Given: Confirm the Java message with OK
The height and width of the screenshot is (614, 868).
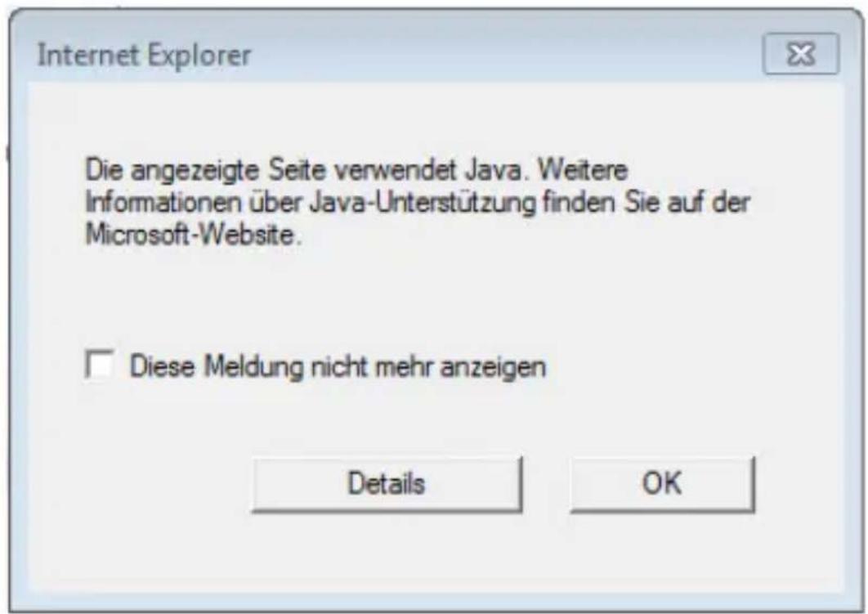Looking at the screenshot, I should (x=662, y=484).
